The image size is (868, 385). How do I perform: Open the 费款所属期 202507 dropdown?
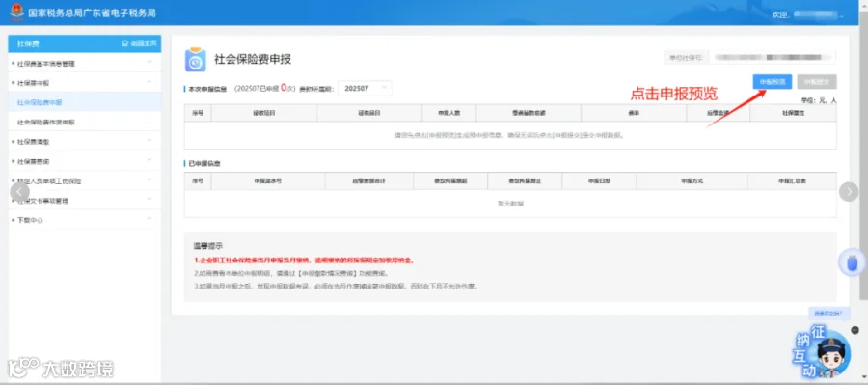[x=365, y=88]
